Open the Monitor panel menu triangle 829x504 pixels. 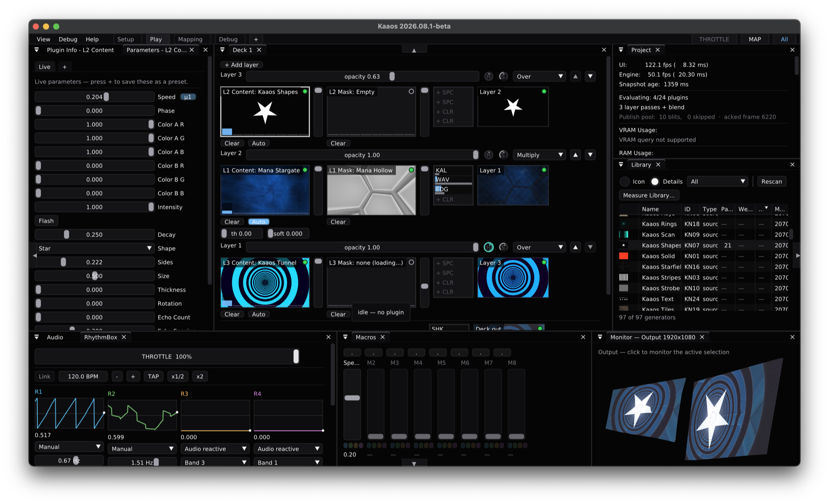(600, 337)
